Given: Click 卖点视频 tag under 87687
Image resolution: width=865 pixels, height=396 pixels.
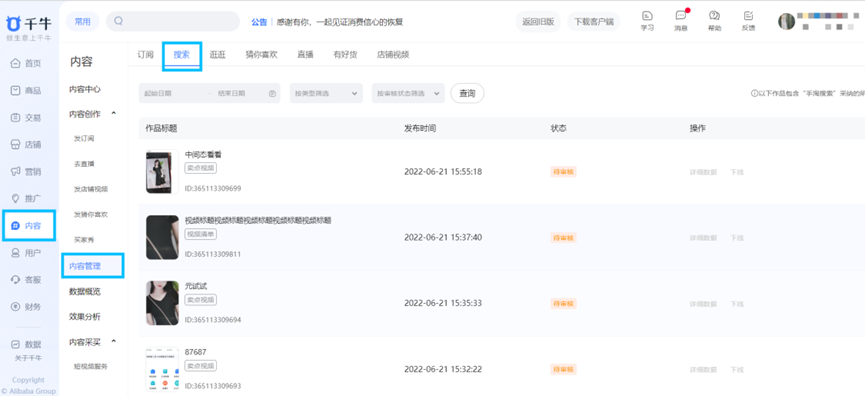Looking at the screenshot, I should point(201,366).
